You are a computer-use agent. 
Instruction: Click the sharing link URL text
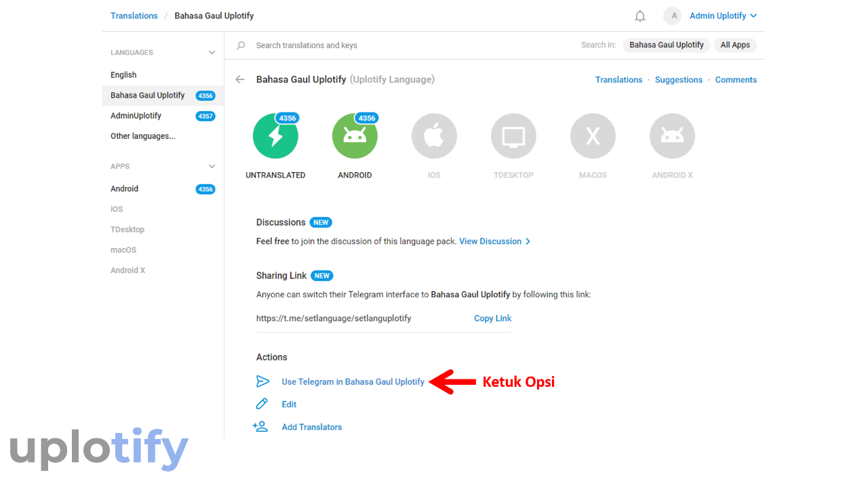click(x=334, y=318)
